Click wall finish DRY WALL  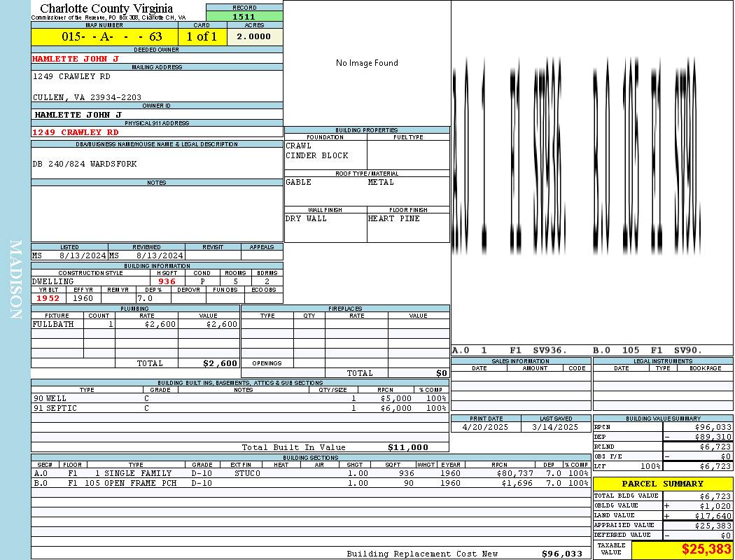tap(306, 218)
